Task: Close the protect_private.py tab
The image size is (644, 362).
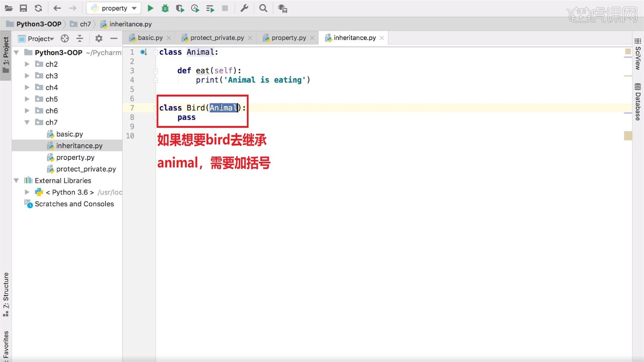Action: (250, 38)
